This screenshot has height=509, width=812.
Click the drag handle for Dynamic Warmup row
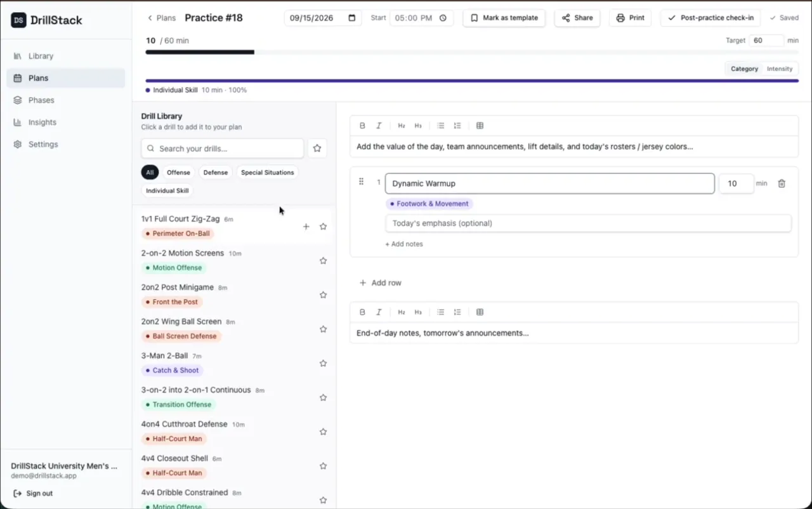click(x=361, y=182)
